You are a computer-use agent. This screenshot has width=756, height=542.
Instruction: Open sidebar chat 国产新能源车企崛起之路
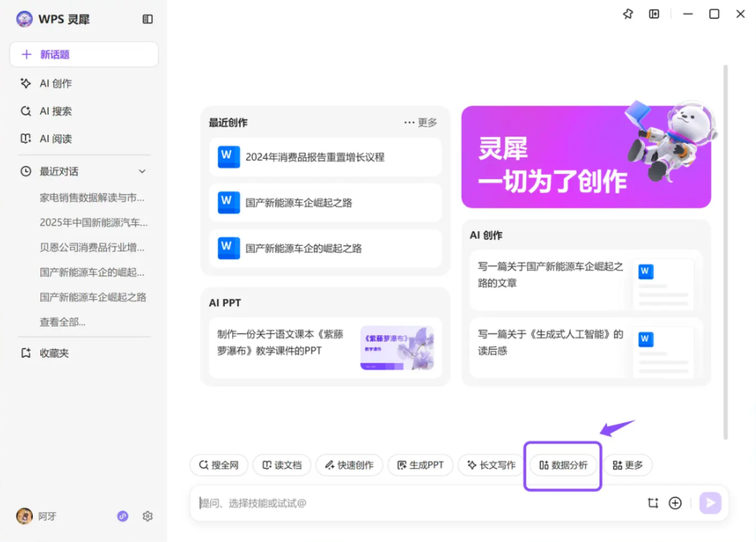[93, 297]
